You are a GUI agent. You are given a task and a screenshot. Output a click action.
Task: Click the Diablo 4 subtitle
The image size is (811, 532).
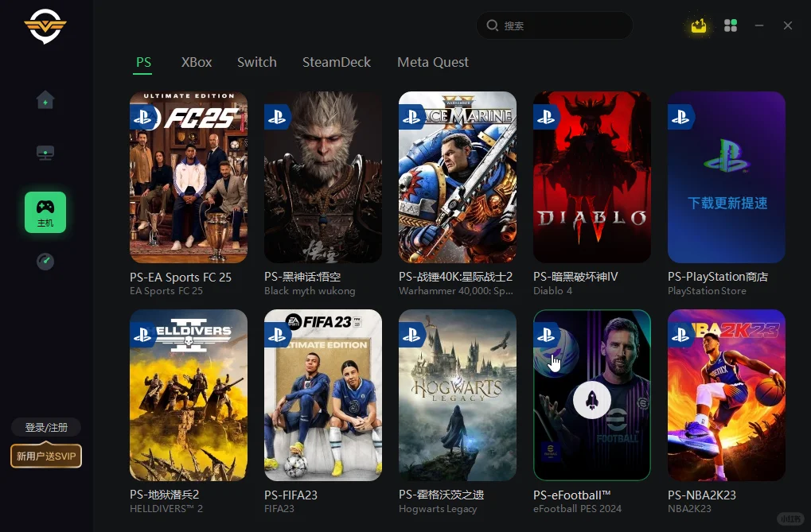coord(553,291)
